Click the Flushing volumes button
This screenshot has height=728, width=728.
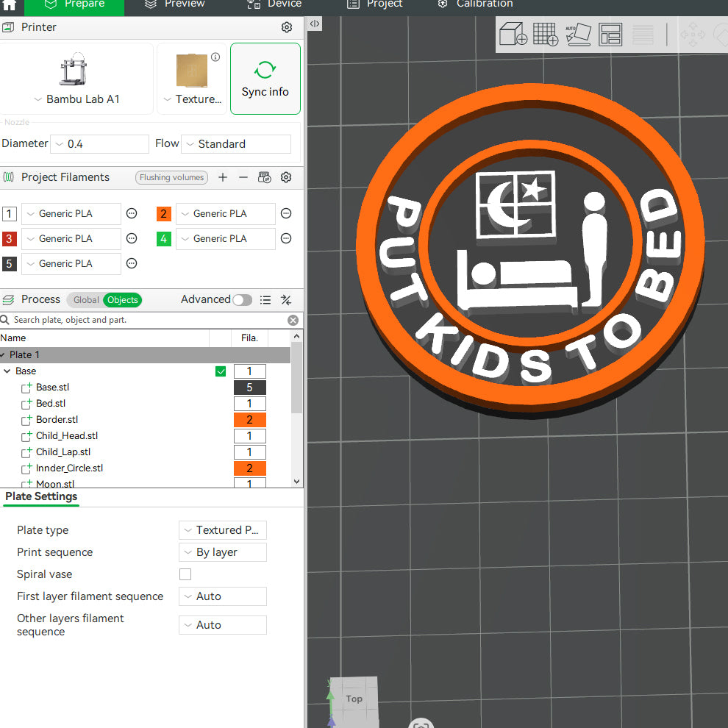tap(171, 177)
